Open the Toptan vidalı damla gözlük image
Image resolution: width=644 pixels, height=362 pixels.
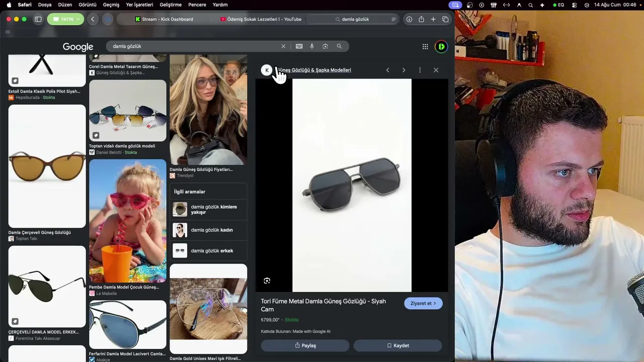click(127, 111)
